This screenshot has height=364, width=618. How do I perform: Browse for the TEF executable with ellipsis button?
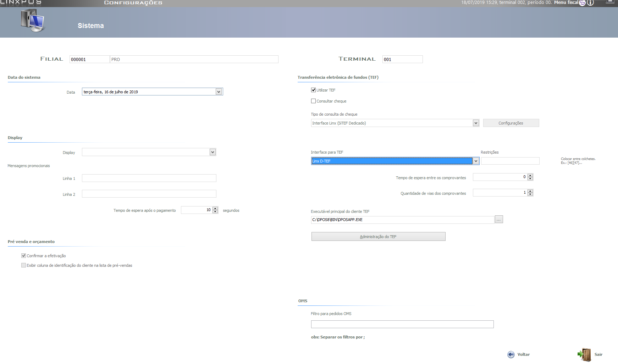pyautogui.click(x=499, y=220)
